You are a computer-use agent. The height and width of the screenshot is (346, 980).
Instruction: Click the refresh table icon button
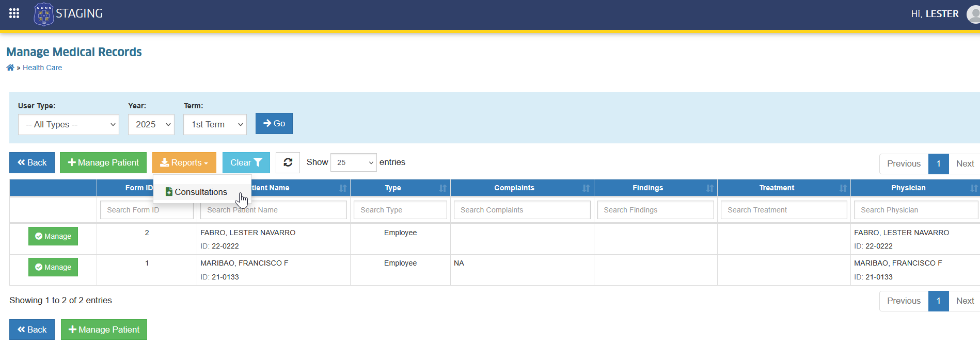coord(288,162)
